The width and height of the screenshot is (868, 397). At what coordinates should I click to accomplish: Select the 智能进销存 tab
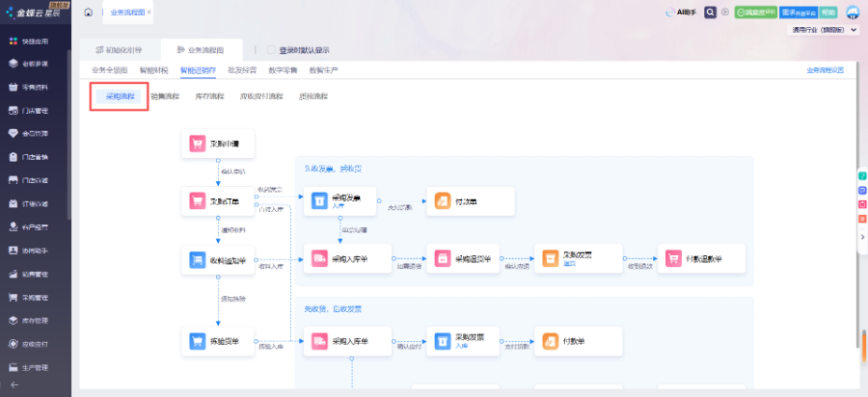pos(198,70)
